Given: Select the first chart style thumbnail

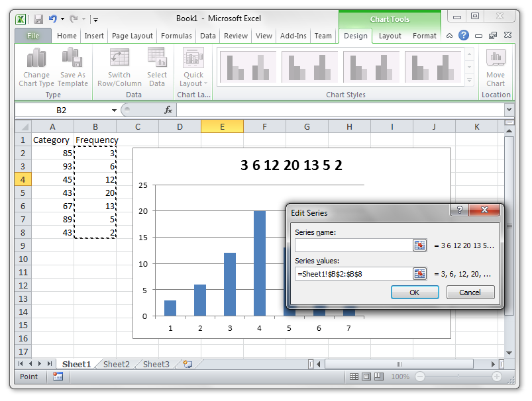Looking at the screenshot, I should tap(248, 67).
